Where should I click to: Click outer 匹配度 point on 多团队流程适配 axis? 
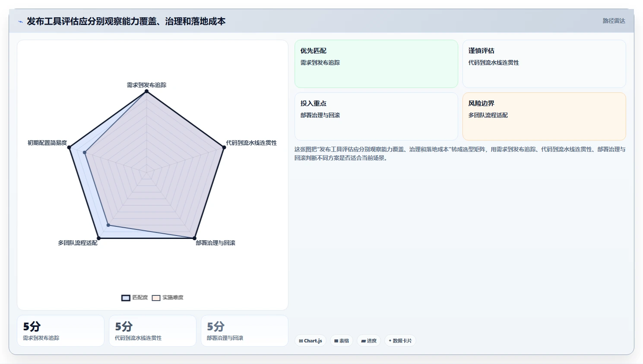pos(98,238)
